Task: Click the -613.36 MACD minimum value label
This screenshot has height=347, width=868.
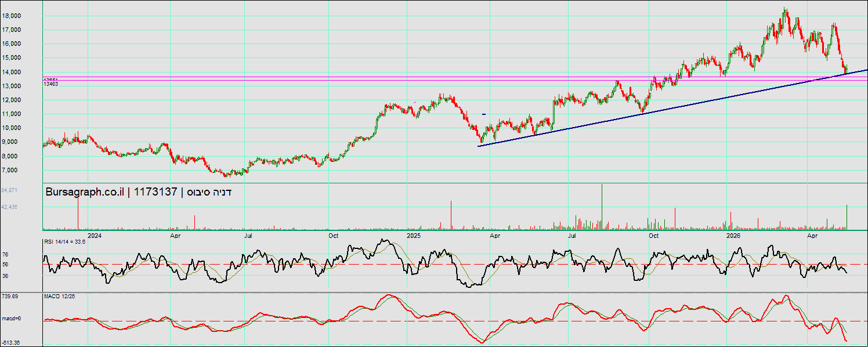Action: [x=10, y=343]
